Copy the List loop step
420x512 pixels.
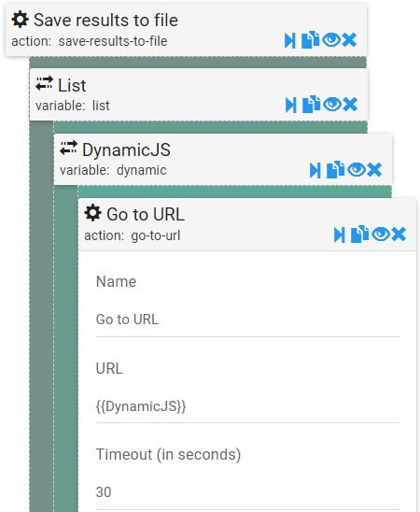(311, 105)
